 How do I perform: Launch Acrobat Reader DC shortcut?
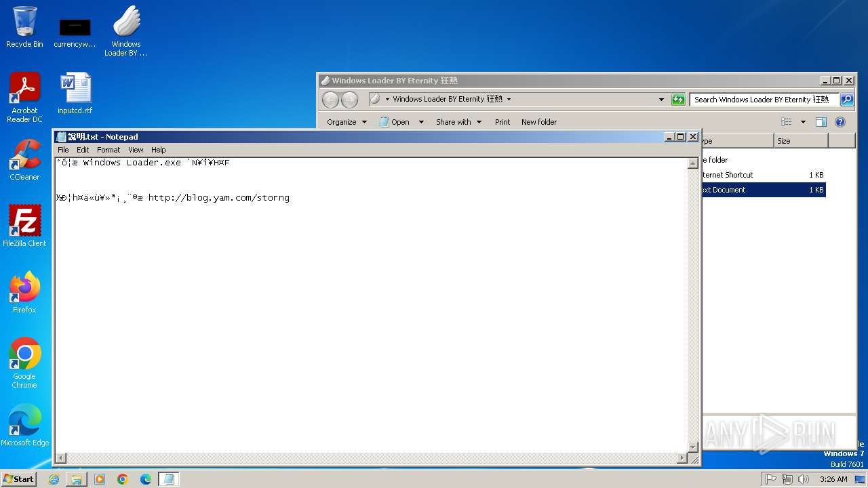[x=24, y=98]
